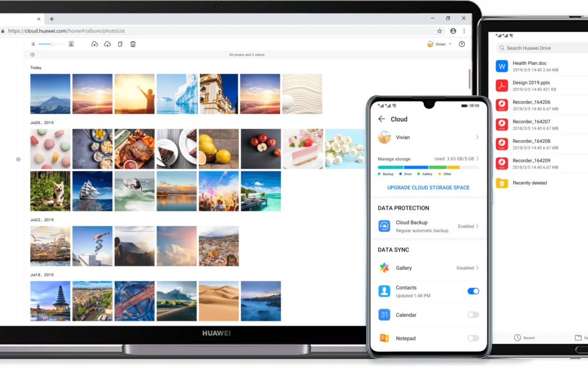Image resolution: width=588 pixels, height=368 pixels.
Task: Open Recorder_164209 file on tablet
Action: 542,164
